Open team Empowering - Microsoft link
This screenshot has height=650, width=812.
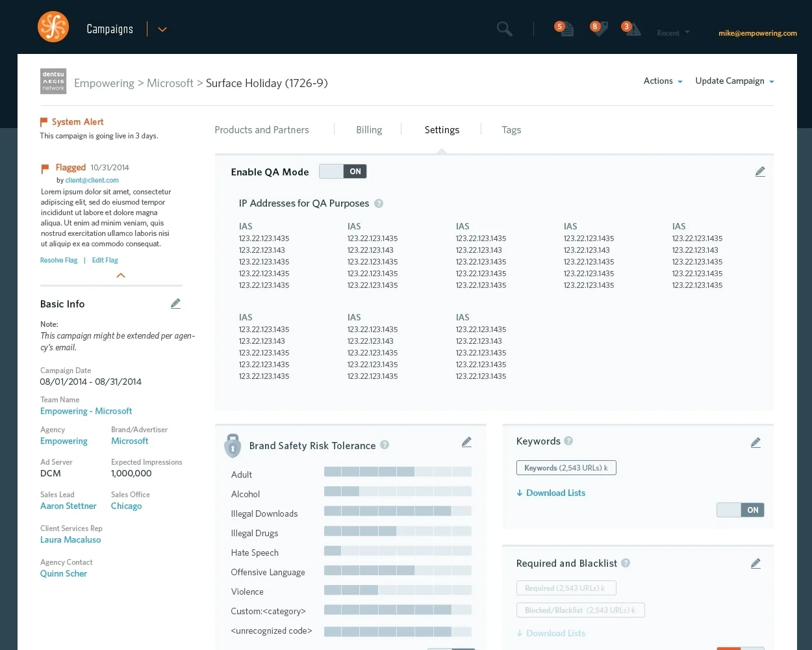86,411
